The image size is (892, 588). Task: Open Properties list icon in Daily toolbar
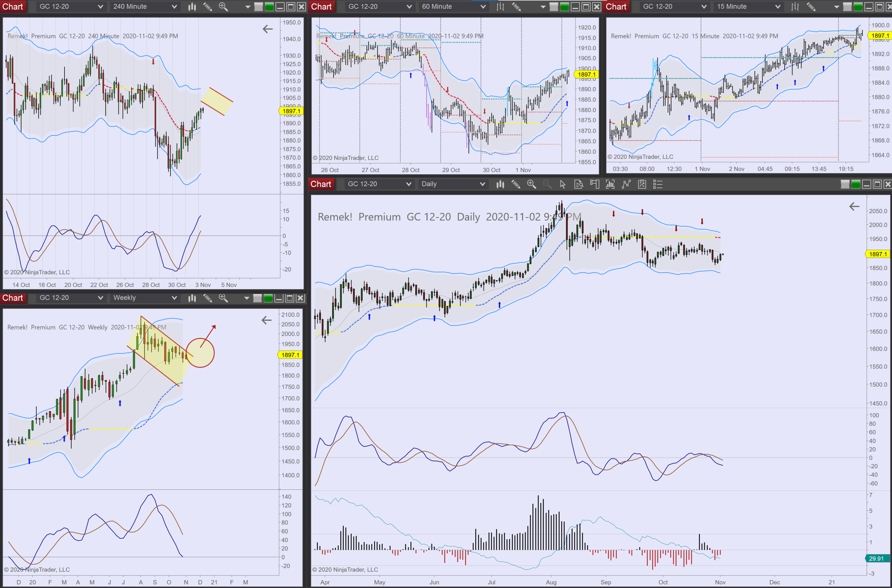click(658, 184)
